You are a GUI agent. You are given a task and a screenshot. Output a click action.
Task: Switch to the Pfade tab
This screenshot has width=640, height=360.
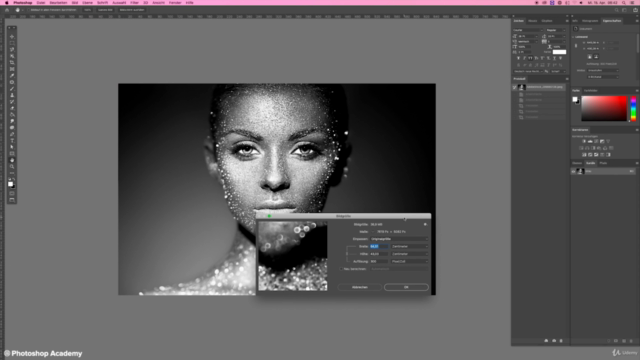point(603,163)
